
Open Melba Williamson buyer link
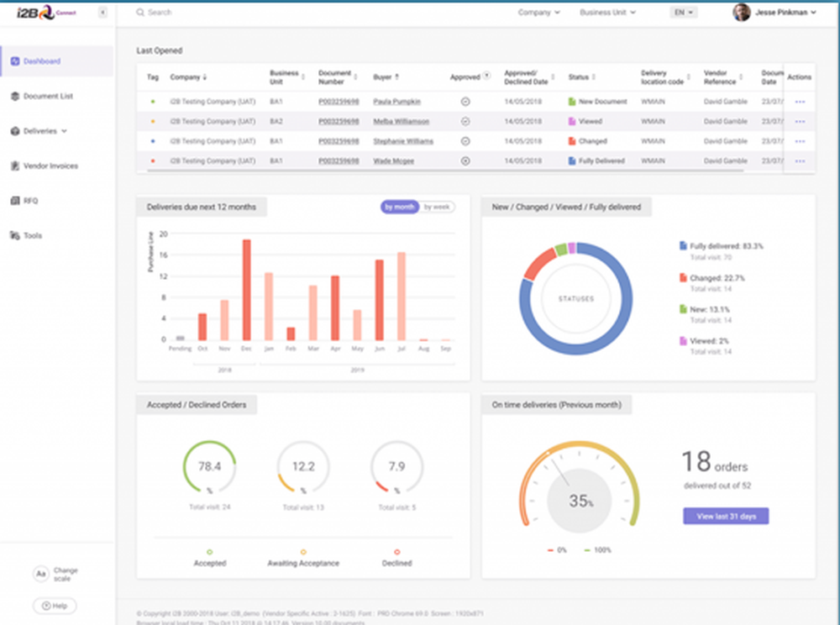click(x=402, y=122)
